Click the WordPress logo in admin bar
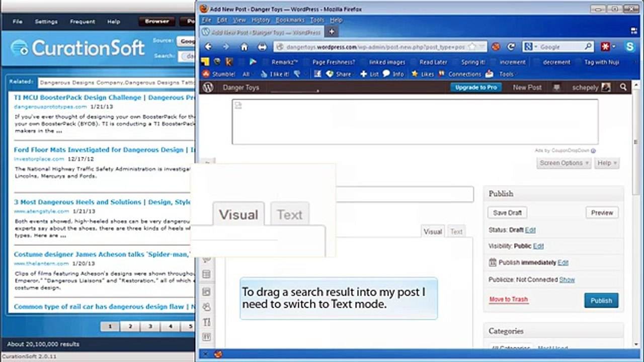The width and height of the screenshot is (644, 362). point(208,87)
